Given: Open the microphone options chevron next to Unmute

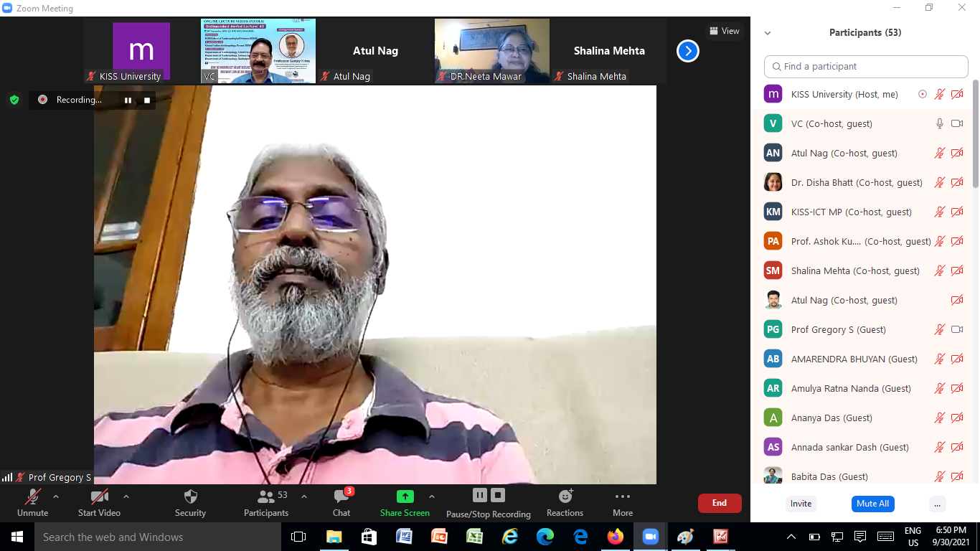Looking at the screenshot, I should point(55,495).
